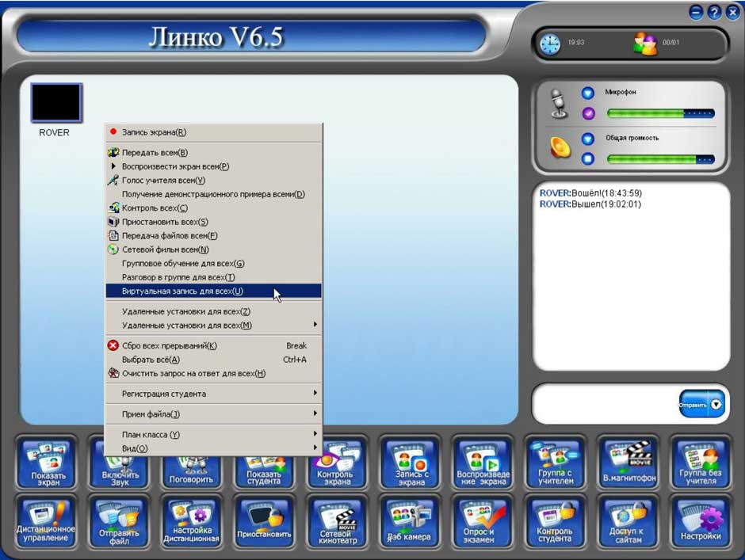
Task: Toggle the purple microphone checkmark
Action: pyautogui.click(x=588, y=113)
